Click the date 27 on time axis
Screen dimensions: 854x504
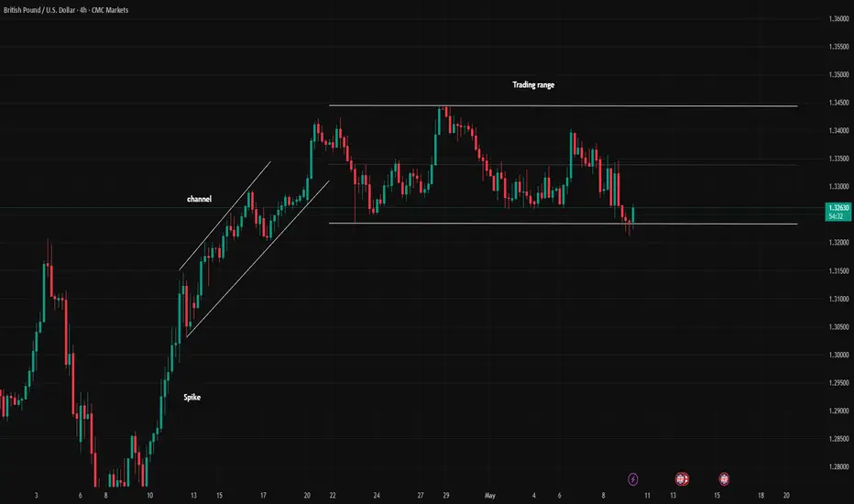[x=421, y=495]
